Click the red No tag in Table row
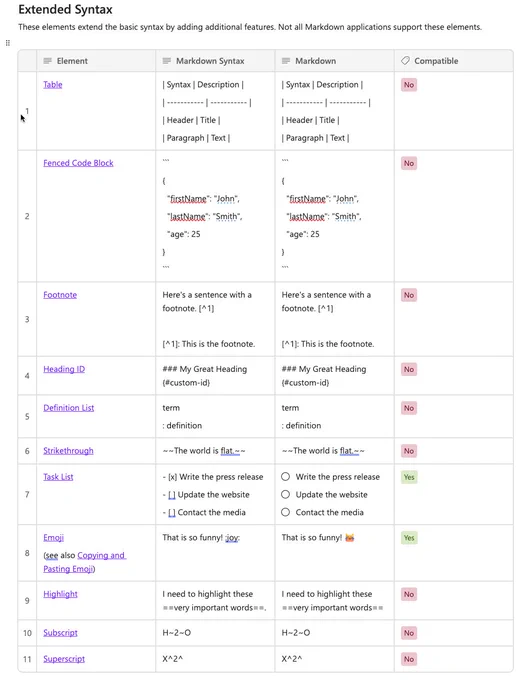This screenshot has height=680, width=528. [409, 85]
